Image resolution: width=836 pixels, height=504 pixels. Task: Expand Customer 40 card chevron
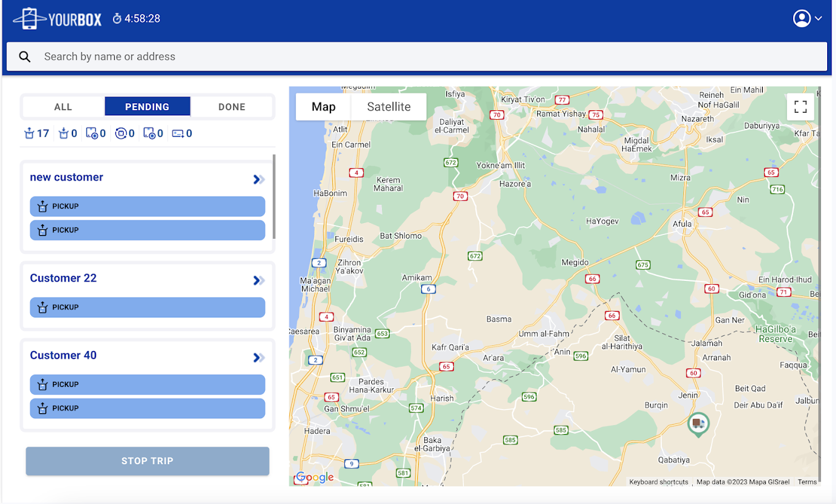[258, 358]
